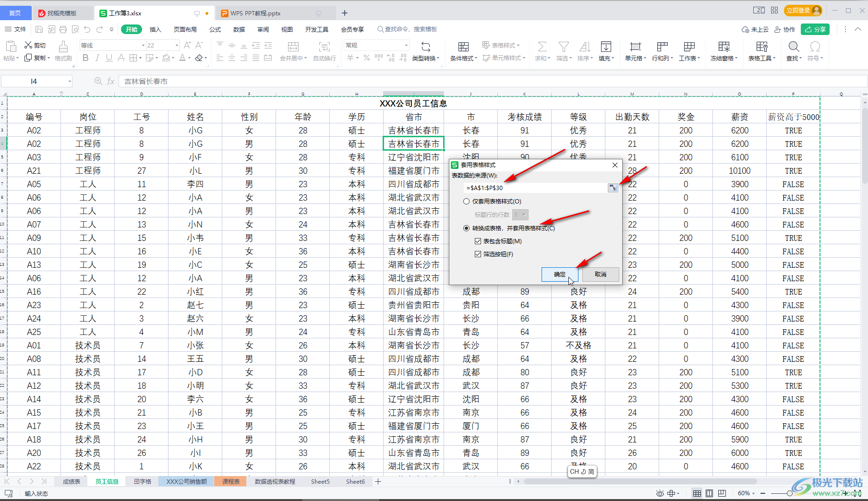Click the search commands box
The width and height of the screenshot is (868, 501).
click(x=407, y=29)
